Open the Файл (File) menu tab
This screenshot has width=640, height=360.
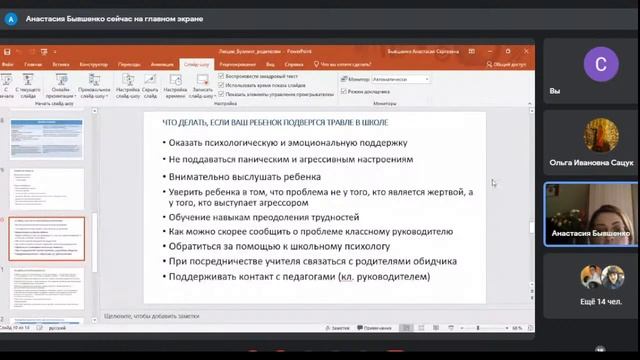tap(7, 64)
